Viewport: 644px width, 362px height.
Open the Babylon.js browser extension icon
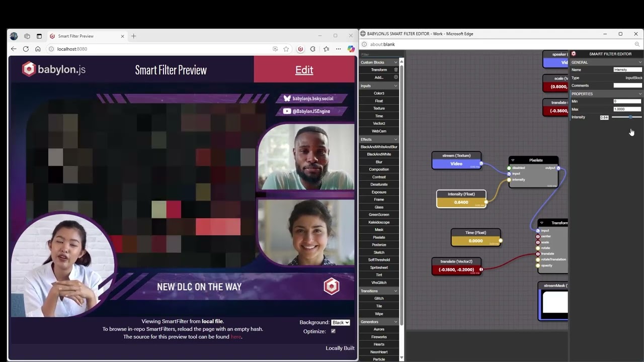300,49
